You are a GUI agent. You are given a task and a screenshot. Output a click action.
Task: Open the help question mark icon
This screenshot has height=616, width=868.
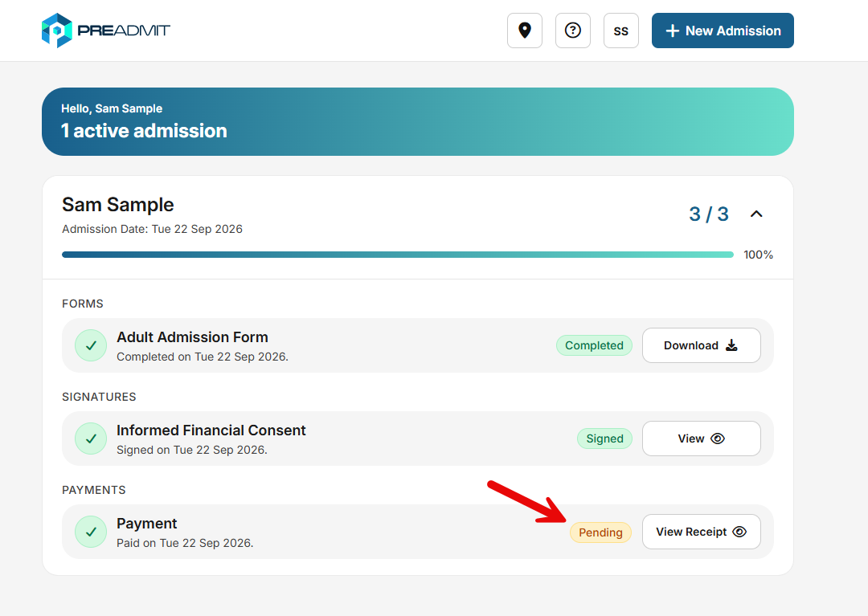pyautogui.click(x=572, y=31)
